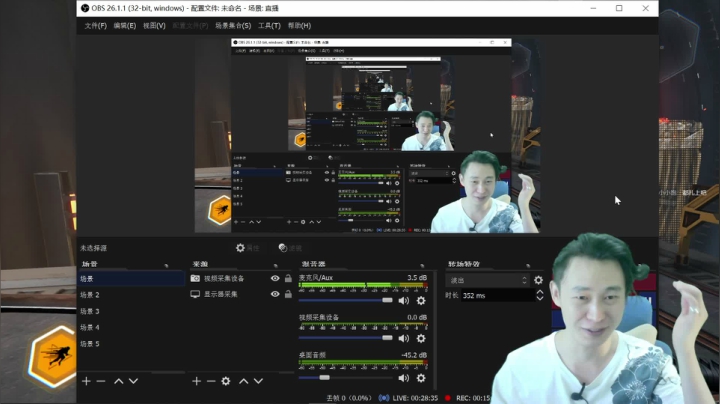Move scene down with arrow icon
Viewport: 720px width, 404px height.
coord(133,381)
